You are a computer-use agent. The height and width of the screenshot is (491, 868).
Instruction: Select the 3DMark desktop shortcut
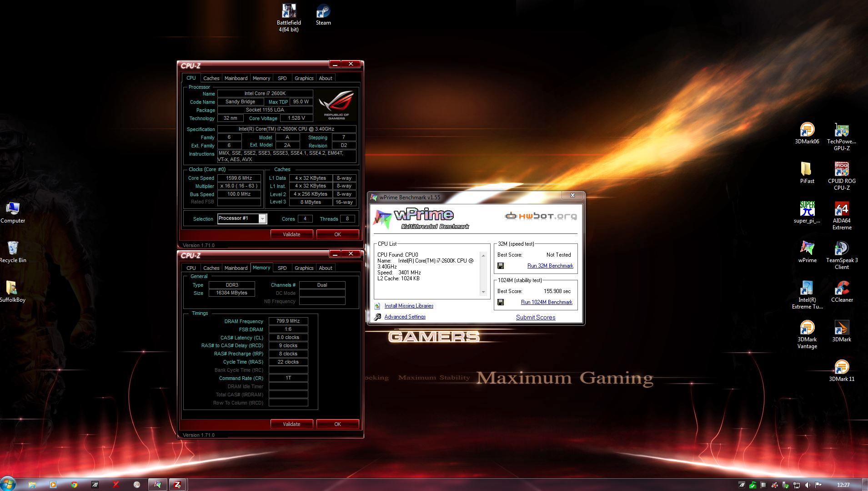[842, 331]
